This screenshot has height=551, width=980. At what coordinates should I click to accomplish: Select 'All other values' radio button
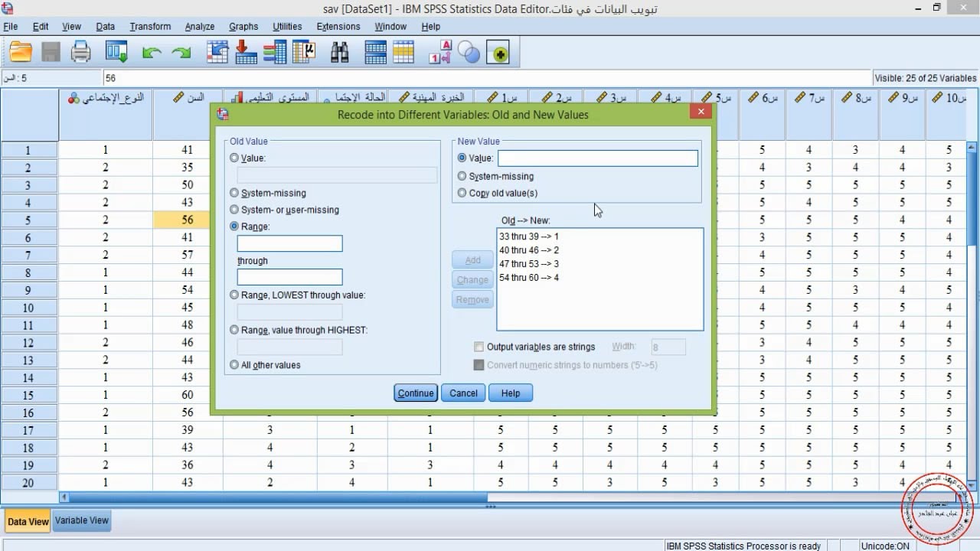click(234, 365)
